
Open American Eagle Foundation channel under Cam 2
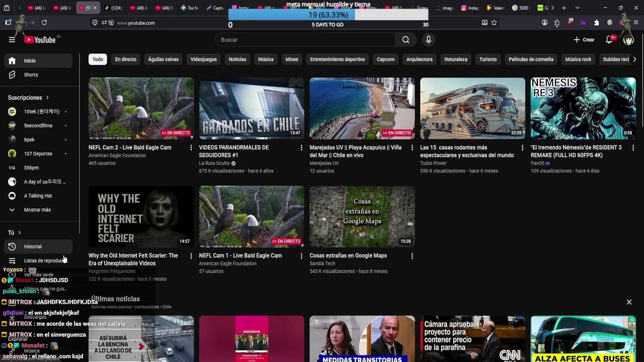[x=117, y=156]
